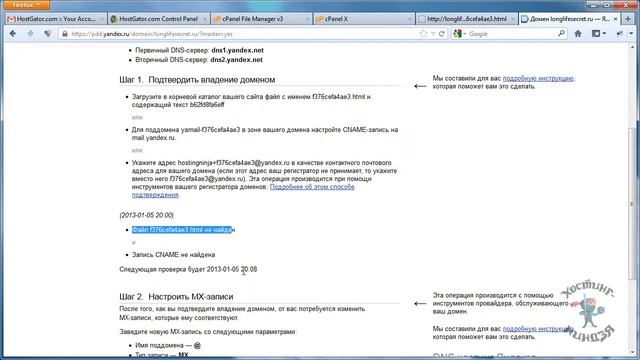Click the Имя поддомена — @ list item
640x360 pixels.
point(168,345)
